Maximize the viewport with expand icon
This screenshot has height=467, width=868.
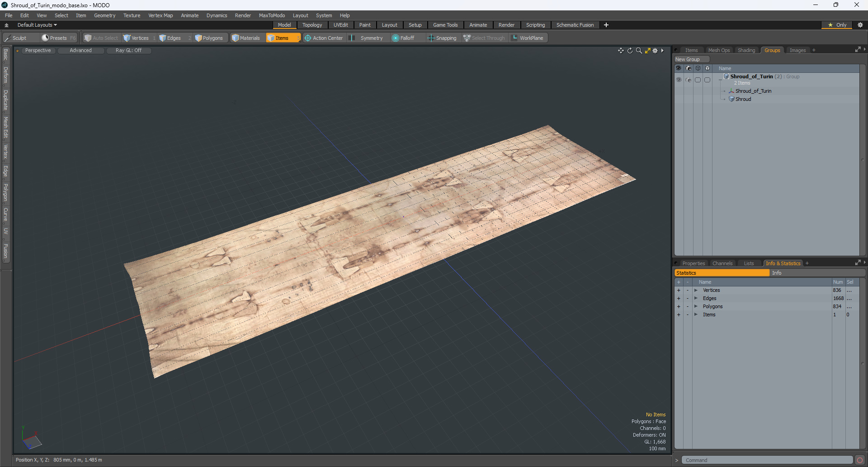(x=647, y=50)
